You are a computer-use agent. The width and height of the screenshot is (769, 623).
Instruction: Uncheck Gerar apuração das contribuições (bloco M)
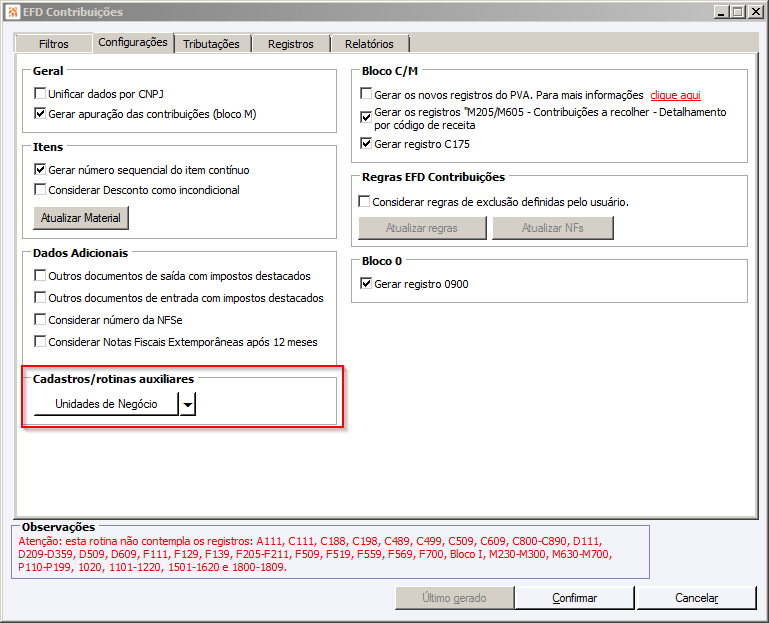[x=40, y=113]
